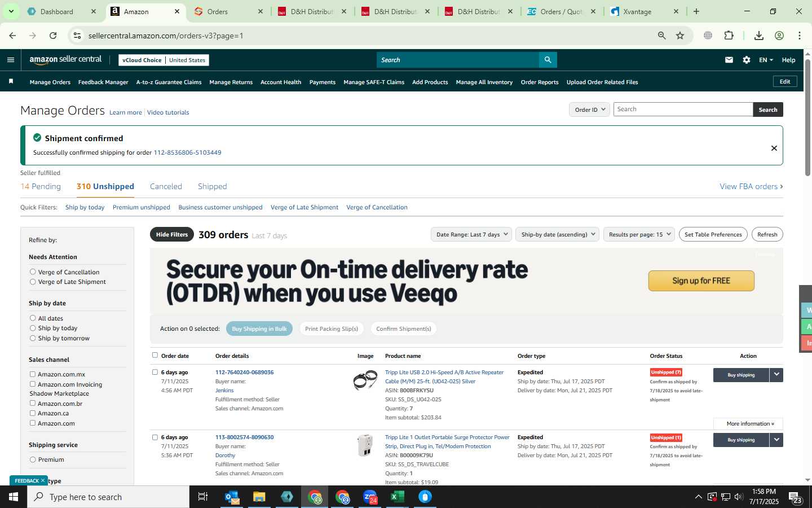Open the Chrome profile avatar icon

click(779, 36)
